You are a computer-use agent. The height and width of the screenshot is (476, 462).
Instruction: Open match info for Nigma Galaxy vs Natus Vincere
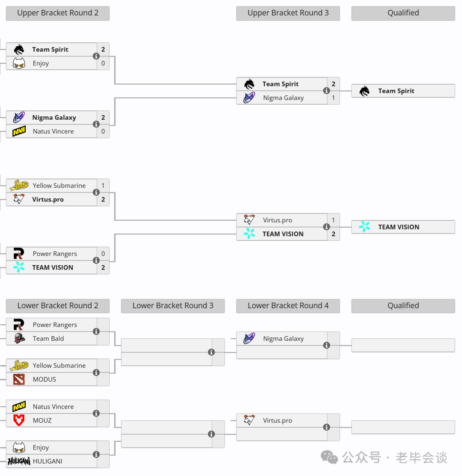[96, 124]
